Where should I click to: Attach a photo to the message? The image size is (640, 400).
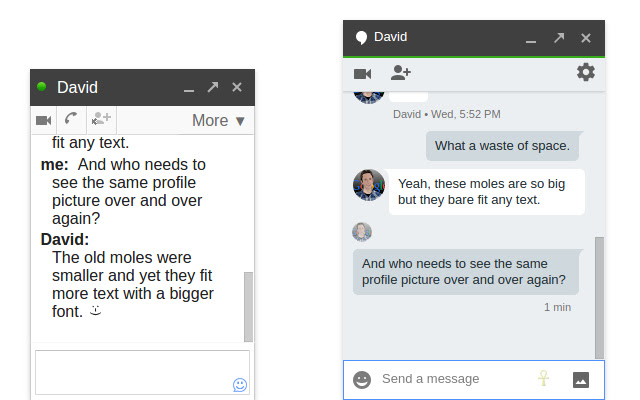point(581,380)
